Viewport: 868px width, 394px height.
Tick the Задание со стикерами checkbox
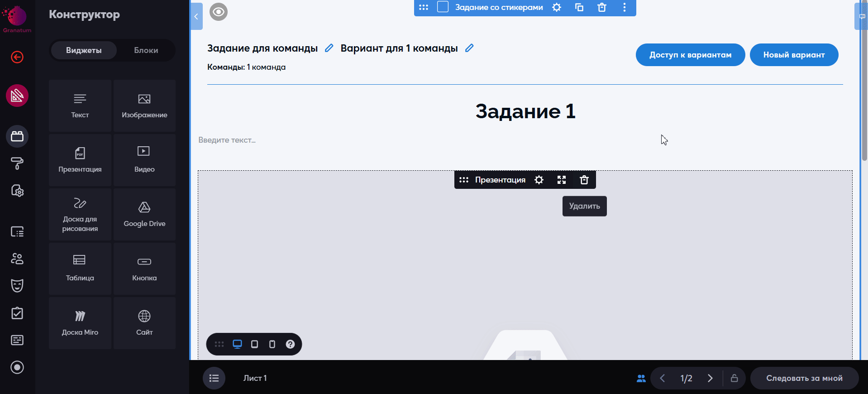click(x=443, y=7)
